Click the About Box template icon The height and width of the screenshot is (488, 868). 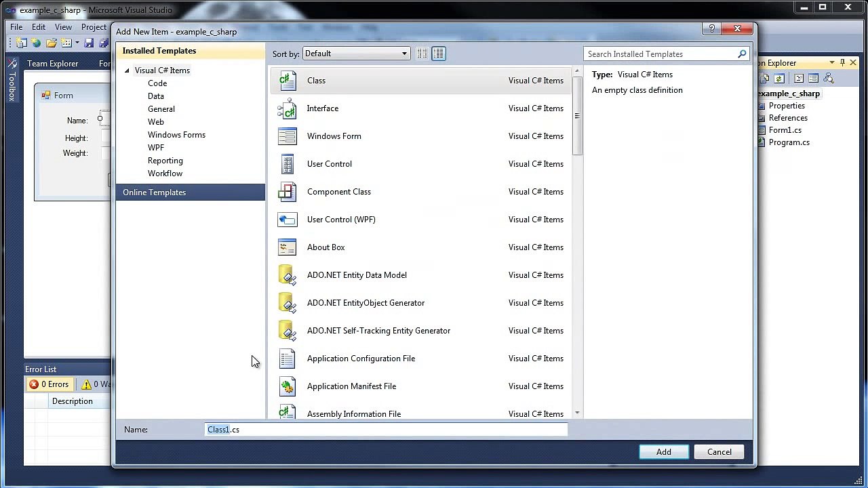288,247
